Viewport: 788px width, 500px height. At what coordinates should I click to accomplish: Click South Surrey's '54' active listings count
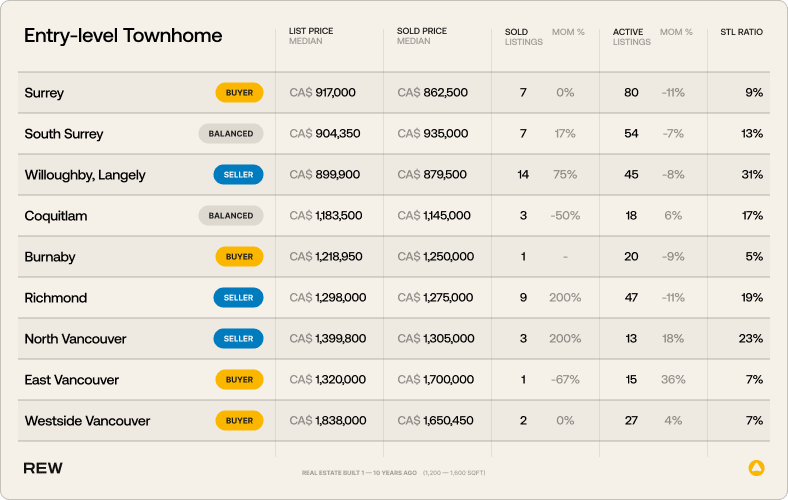click(631, 134)
